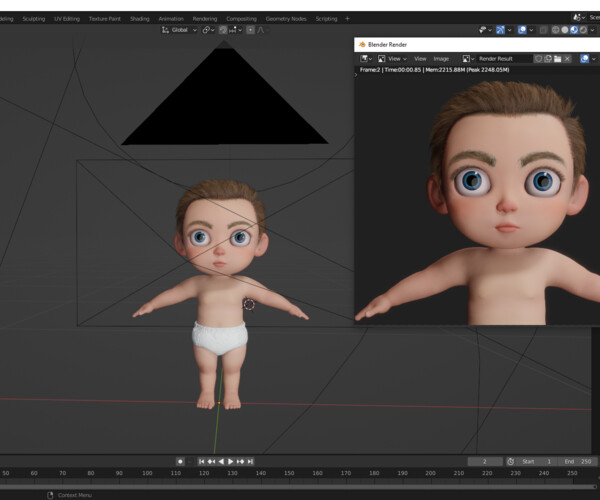Select solid viewport shading
Screen dimensions: 600x500
(x=564, y=30)
